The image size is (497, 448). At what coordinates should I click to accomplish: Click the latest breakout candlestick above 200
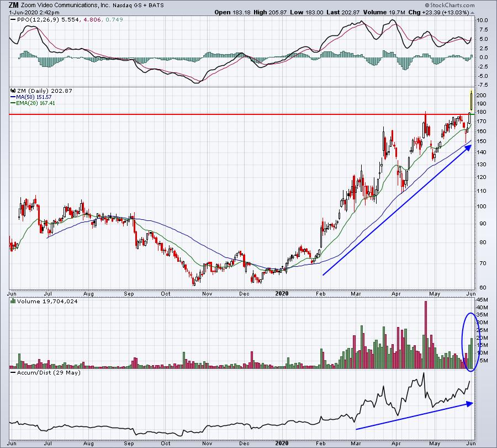(470, 101)
